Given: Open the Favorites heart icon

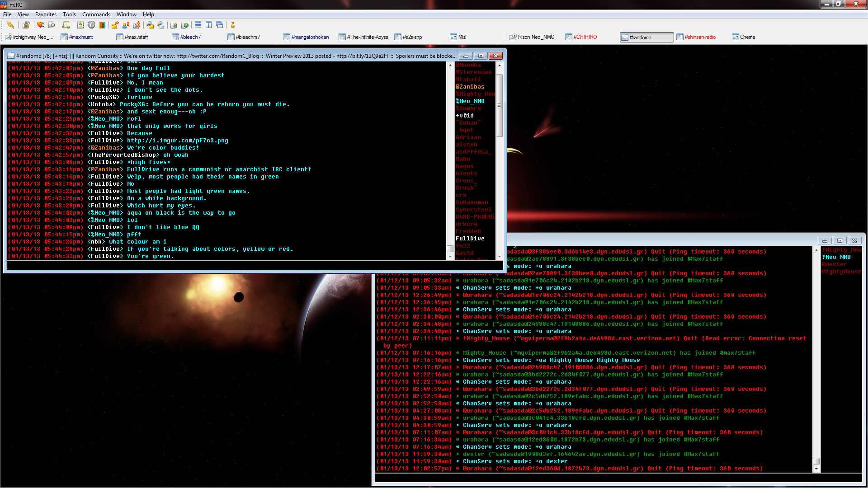Looking at the screenshot, I should click(41, 25).
